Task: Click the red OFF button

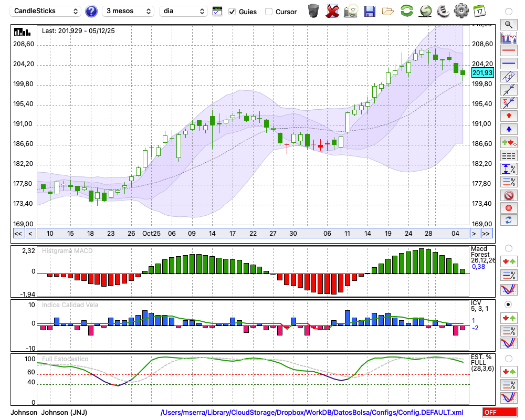Action: [499, 413]
